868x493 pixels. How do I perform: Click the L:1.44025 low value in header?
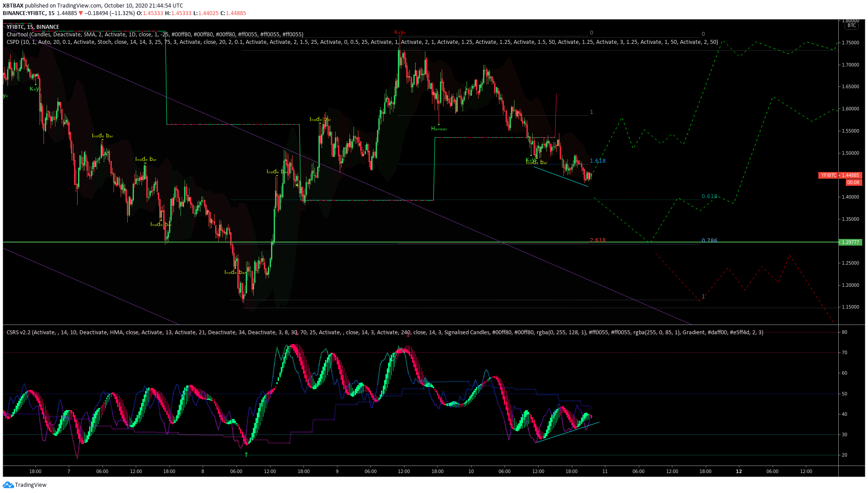pyautogui.click(x=206, y=13)
